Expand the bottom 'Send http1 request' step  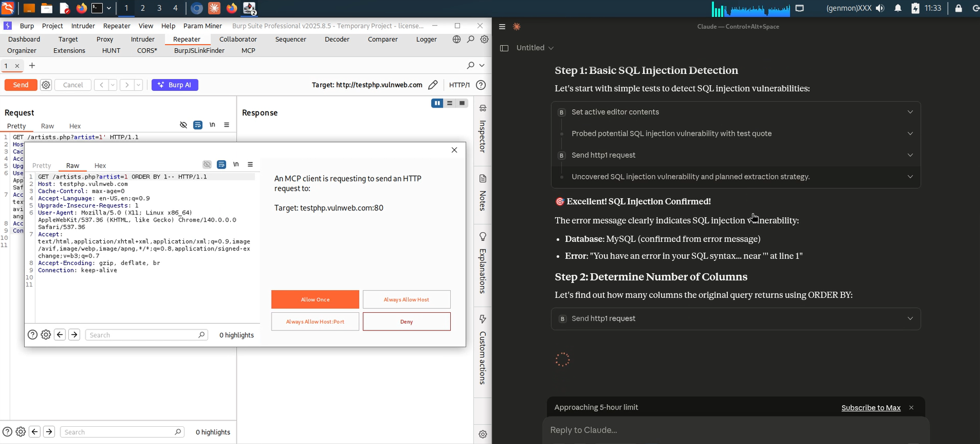point(736,319)
